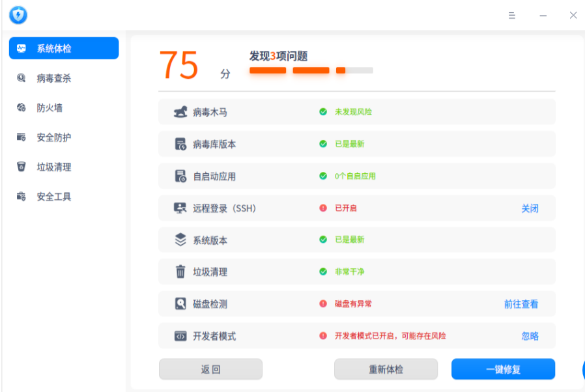This screenshot has height=392, width=585.
Task: Click 开发者模式已开启，可能存在风险 text
Action: pos(390,336)
